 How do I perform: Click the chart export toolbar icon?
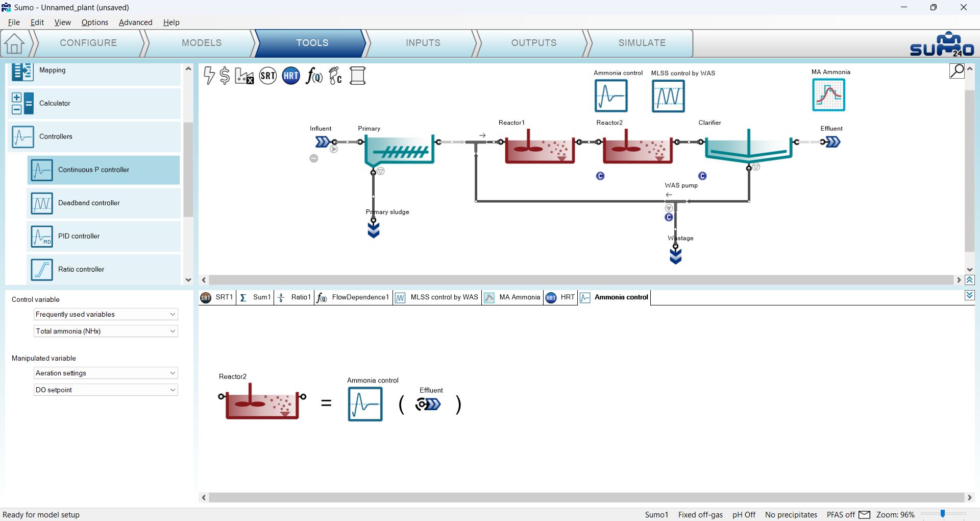coord(244,76)
